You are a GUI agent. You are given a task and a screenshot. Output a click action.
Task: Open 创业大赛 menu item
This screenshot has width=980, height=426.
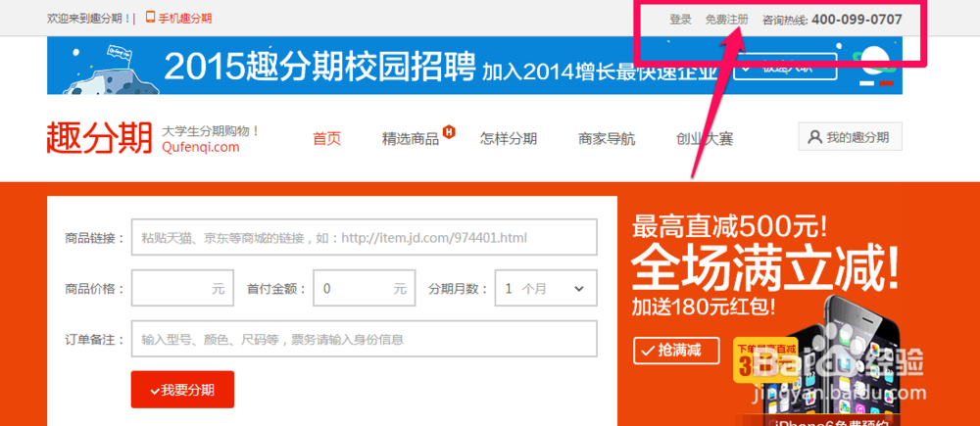click(x=705, y=139)
